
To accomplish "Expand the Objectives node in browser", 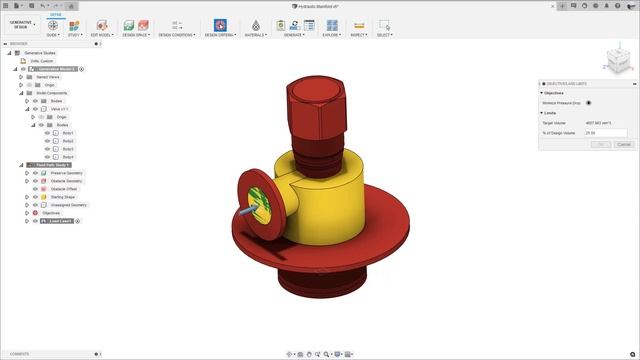I will point(27,213).
